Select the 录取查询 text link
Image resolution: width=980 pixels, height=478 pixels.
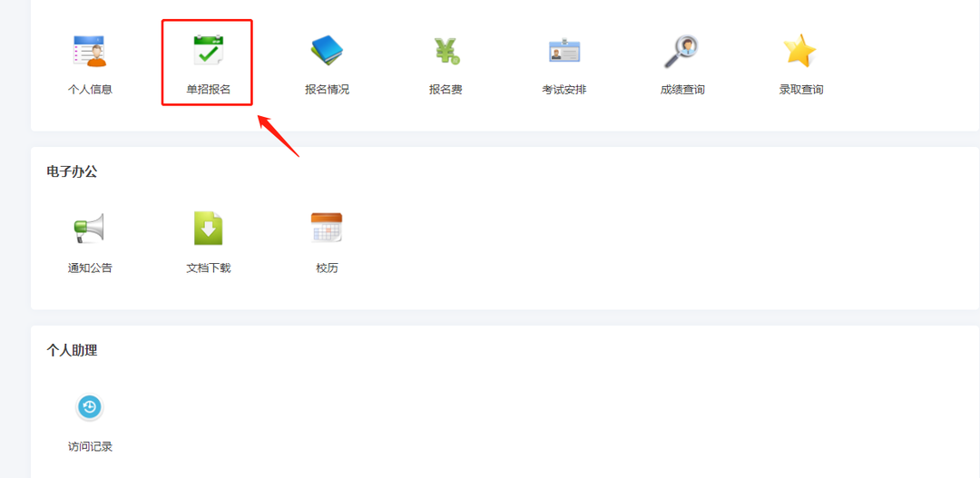coord(800,90)
